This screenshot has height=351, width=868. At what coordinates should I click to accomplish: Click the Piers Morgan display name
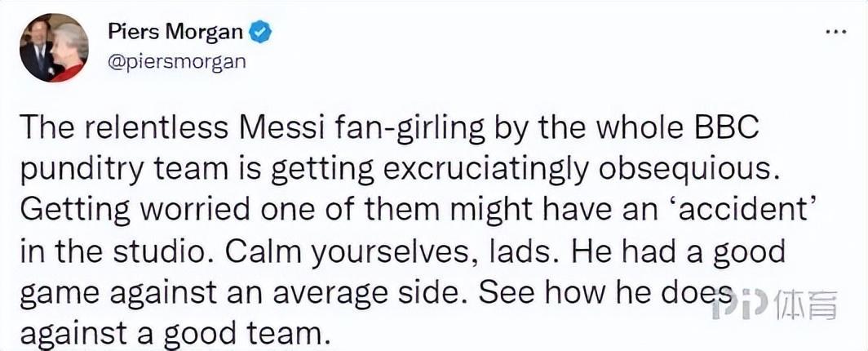(175, 33)
